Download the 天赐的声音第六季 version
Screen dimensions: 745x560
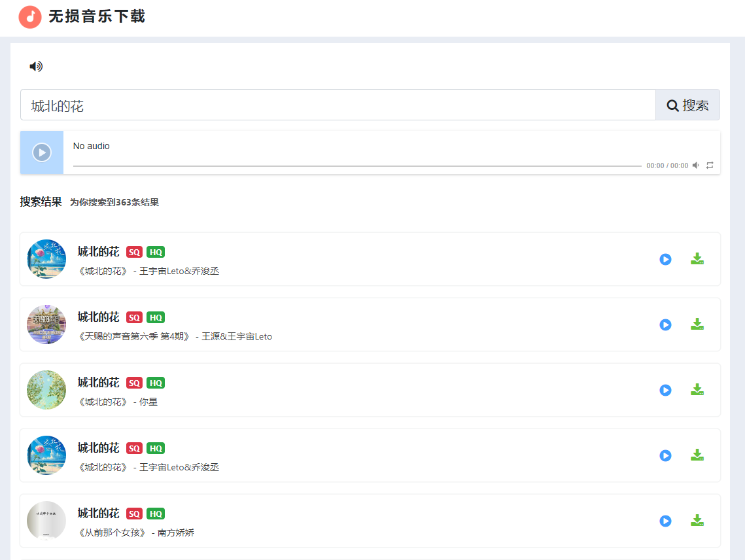coord(697,324)
